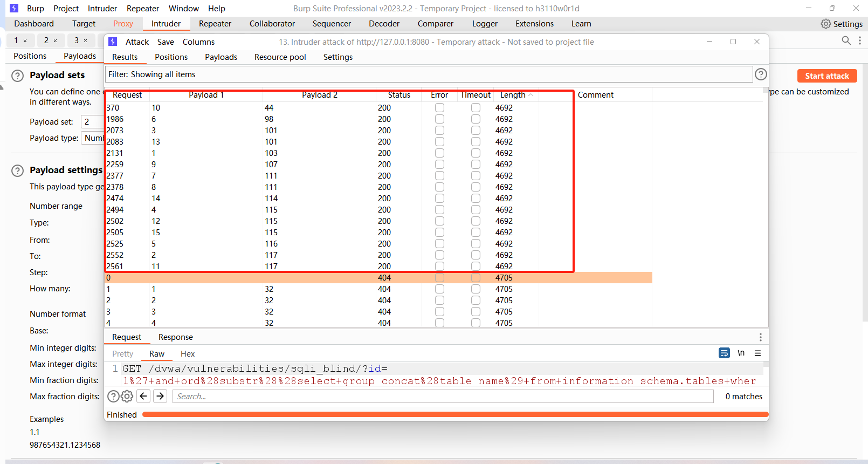Tick the Error checkbox for request 2073
This screenshot has width=868, height=464.
coord(440,131)
